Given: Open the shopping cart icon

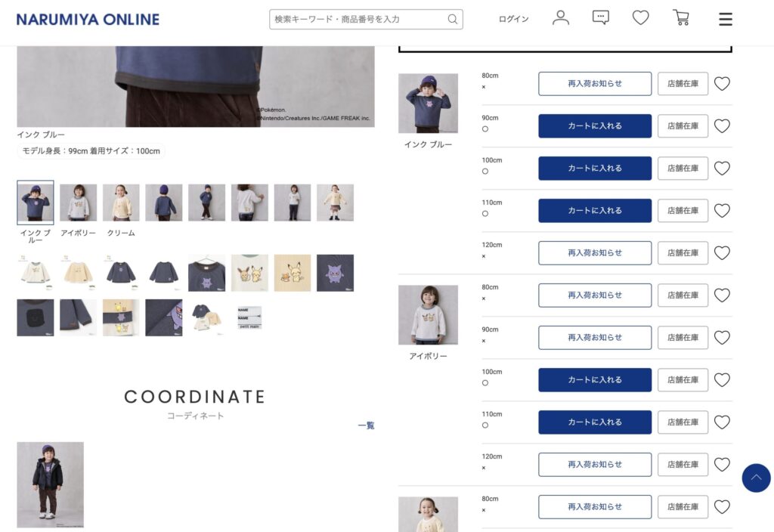Looking at the screenshot, I should click(681, 18).
